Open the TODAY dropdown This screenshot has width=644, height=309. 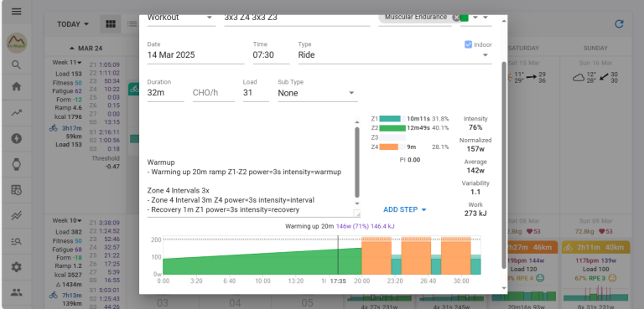pyautogui.click(x=73, y=24)
